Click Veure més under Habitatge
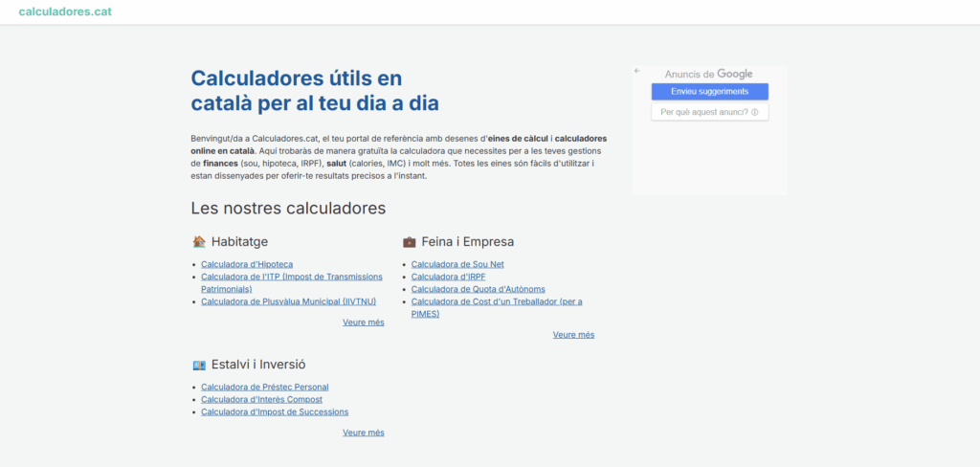980x467 pixels. point(363,322)
